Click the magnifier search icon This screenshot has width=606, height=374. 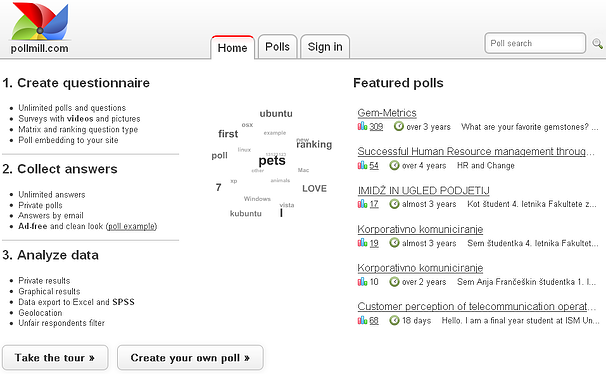pyautogui.click(x=597, y=44)
